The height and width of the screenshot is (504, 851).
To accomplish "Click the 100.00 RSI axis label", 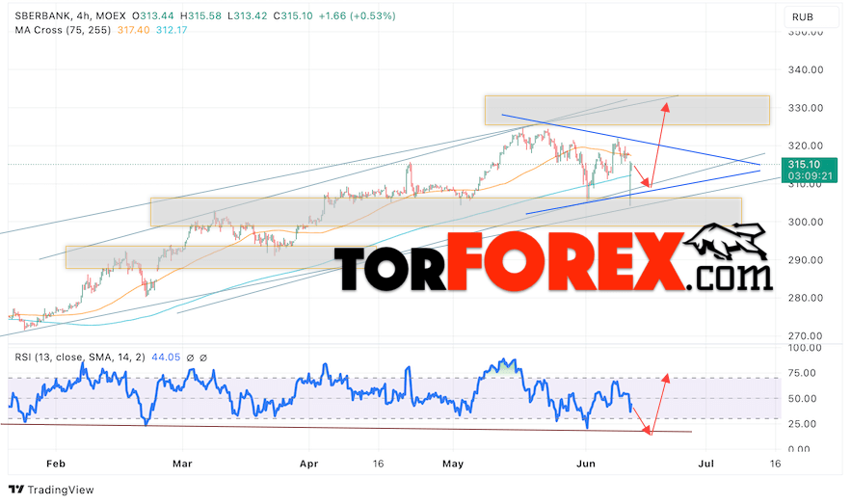I will pos(804,348).
